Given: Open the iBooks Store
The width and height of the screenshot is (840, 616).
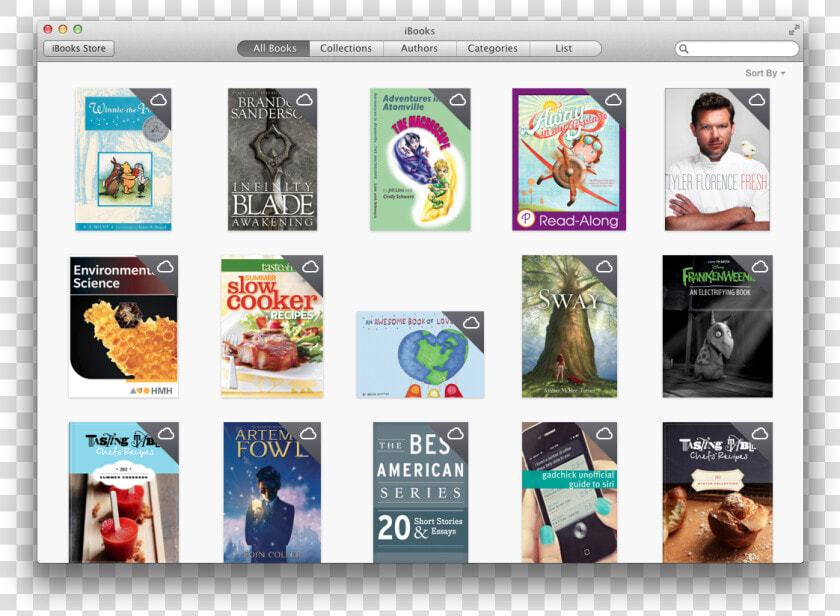Looking at the screenshot, I should tap(79, 48).
